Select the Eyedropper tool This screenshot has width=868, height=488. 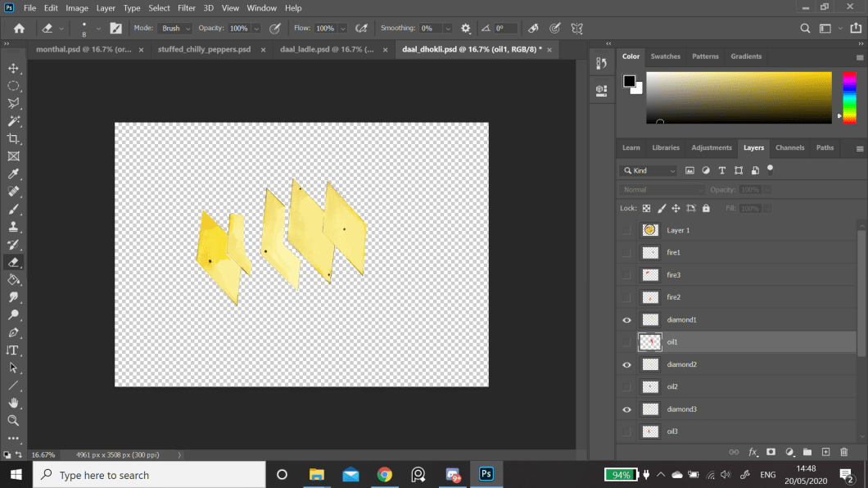(x=13, y=174)
